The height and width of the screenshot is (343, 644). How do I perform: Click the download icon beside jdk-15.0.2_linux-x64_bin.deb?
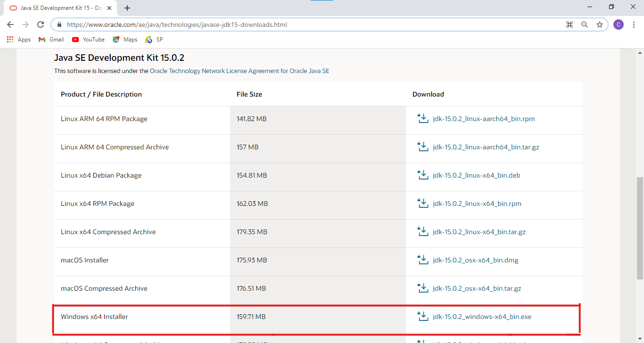[423, 174]
